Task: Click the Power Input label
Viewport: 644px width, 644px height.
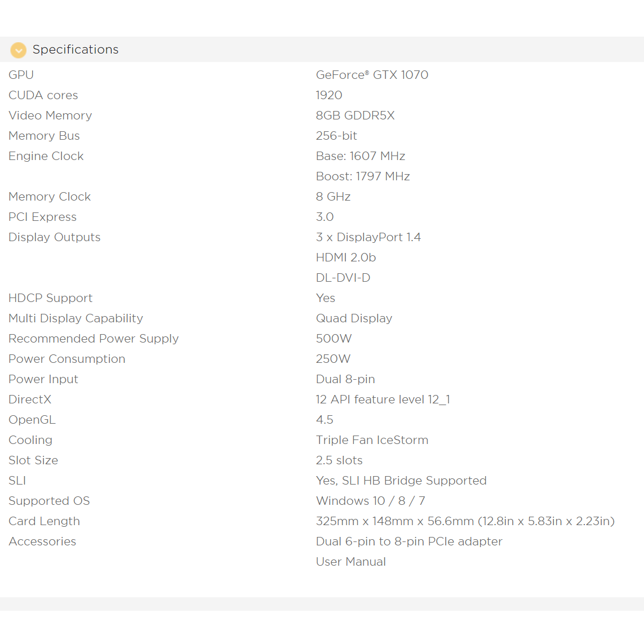Action: coord(43,379)
